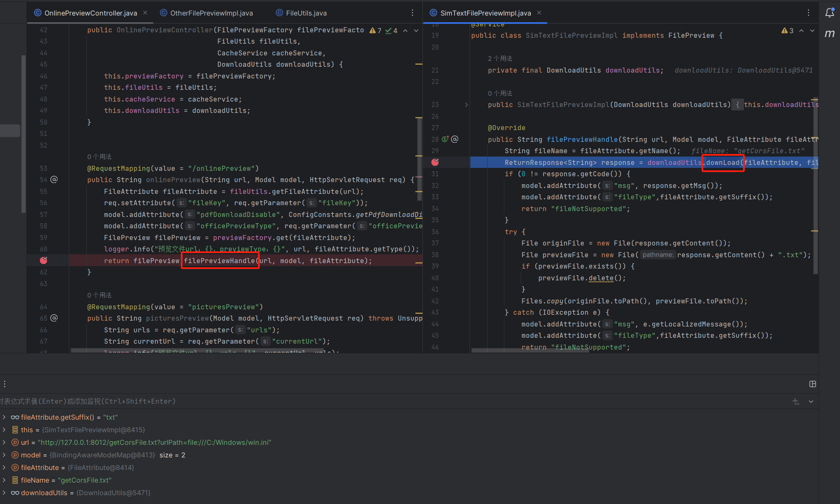Expand the fileAttribute variable node
840x504 pixels.
pos(4,467)
